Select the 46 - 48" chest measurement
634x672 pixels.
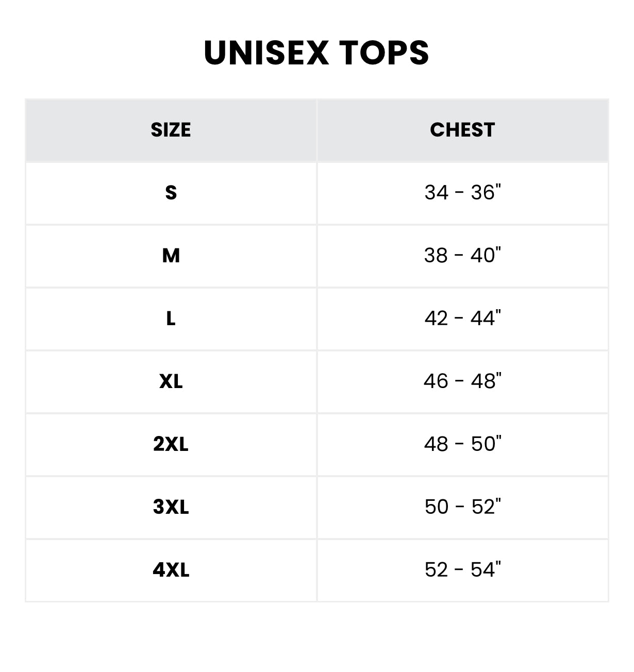coord(462,381)
